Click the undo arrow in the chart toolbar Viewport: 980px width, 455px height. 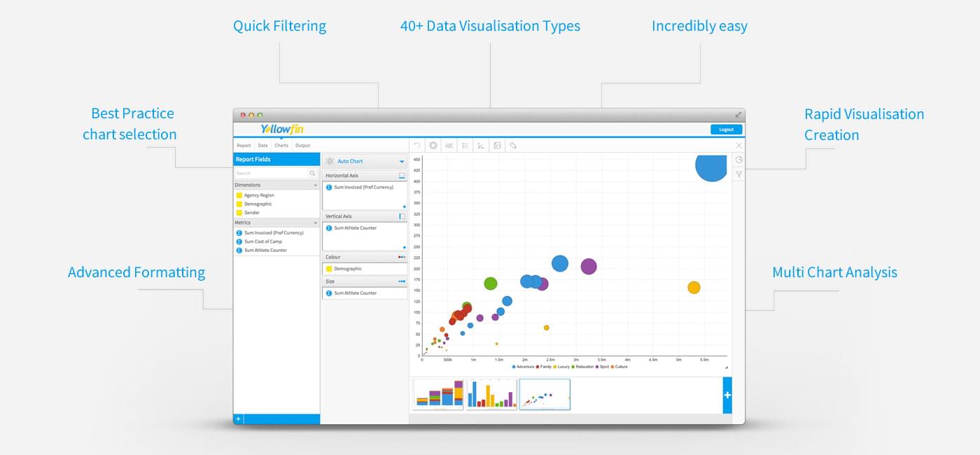[417, 145]
